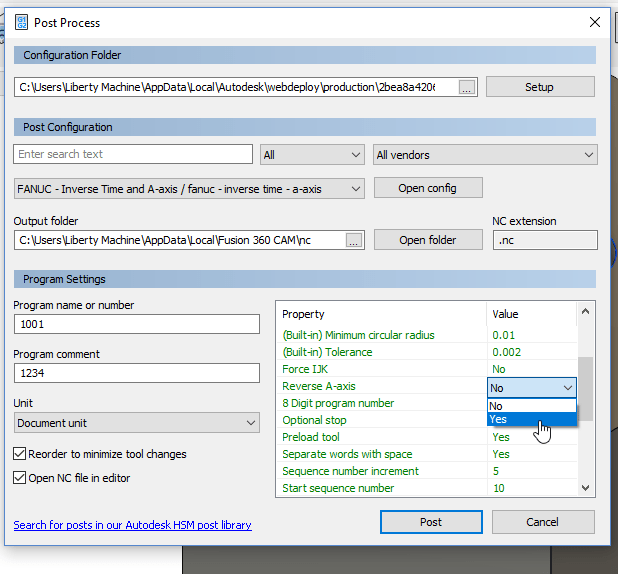This screenshot has width=618, height=574.
Task: Focus the post search text field
Action: tap(133, 154)
